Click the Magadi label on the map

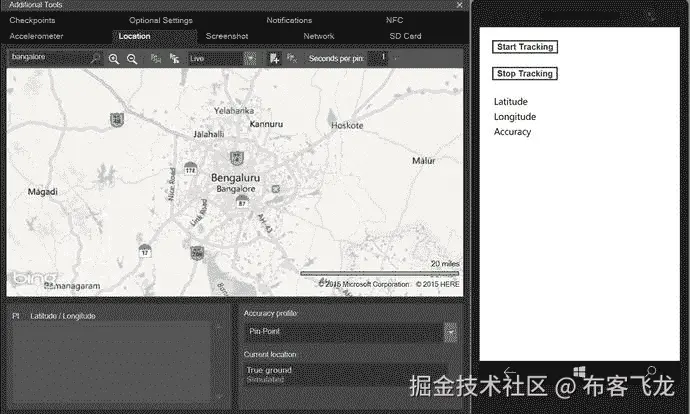pyautogui.click(x=43, y=192)
